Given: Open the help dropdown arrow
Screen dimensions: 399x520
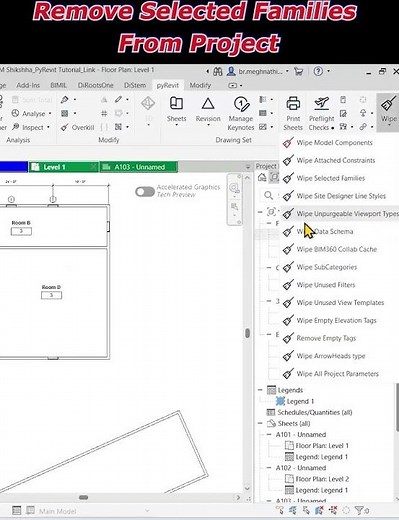Looking at the screenshot, I should pos(329,71).
